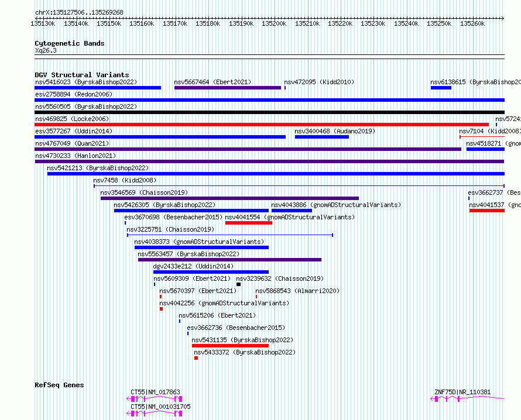
Task: Select nsv5421213 (ByrskaBishop2022) label
Action: (x=98, y=168)
